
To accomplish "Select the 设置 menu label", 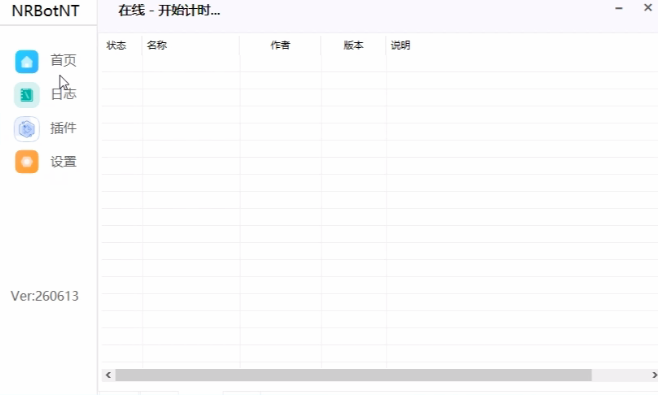I will [x=63, y=162].
